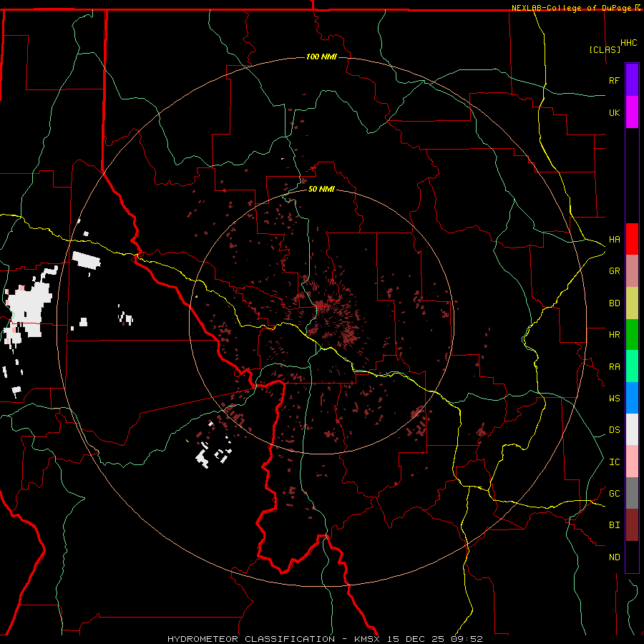Click the red HA legend swatch
The width and height of the screenshot is (644, 644).
(632, 239)
